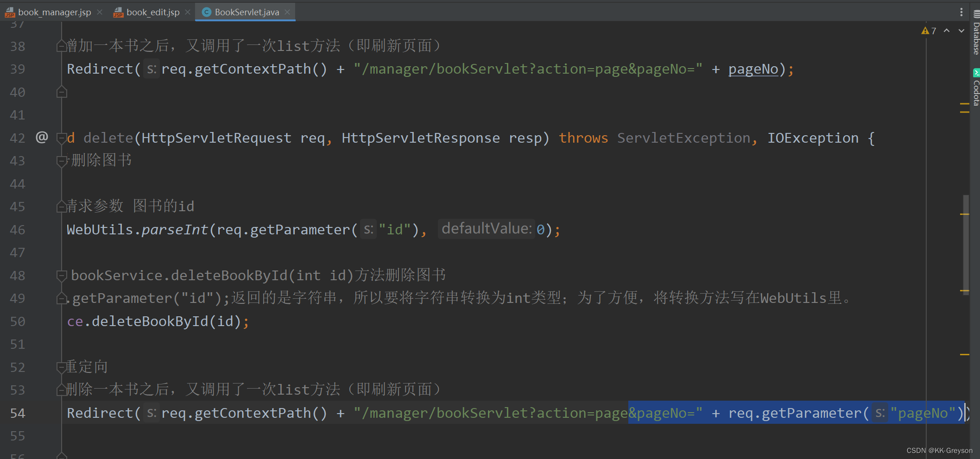
Task: Click getContextPath() call on line 54
Action: (260, 413)
